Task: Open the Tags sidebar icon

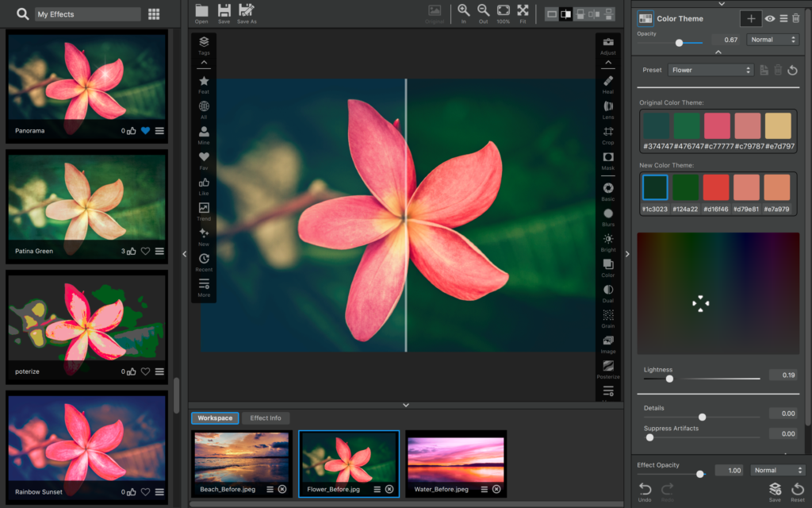Action: [x=204, y=45]
